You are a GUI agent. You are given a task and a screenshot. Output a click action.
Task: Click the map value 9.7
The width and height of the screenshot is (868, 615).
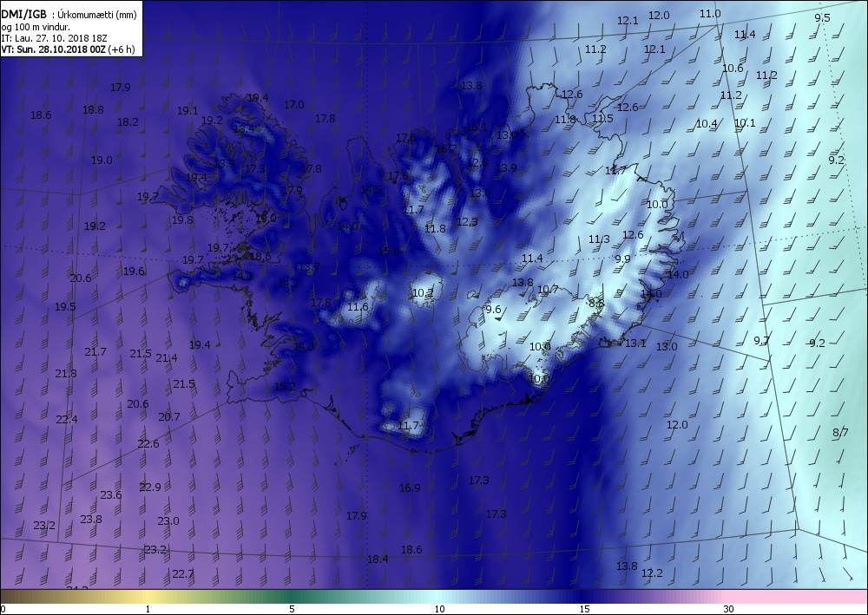[762, 340]
